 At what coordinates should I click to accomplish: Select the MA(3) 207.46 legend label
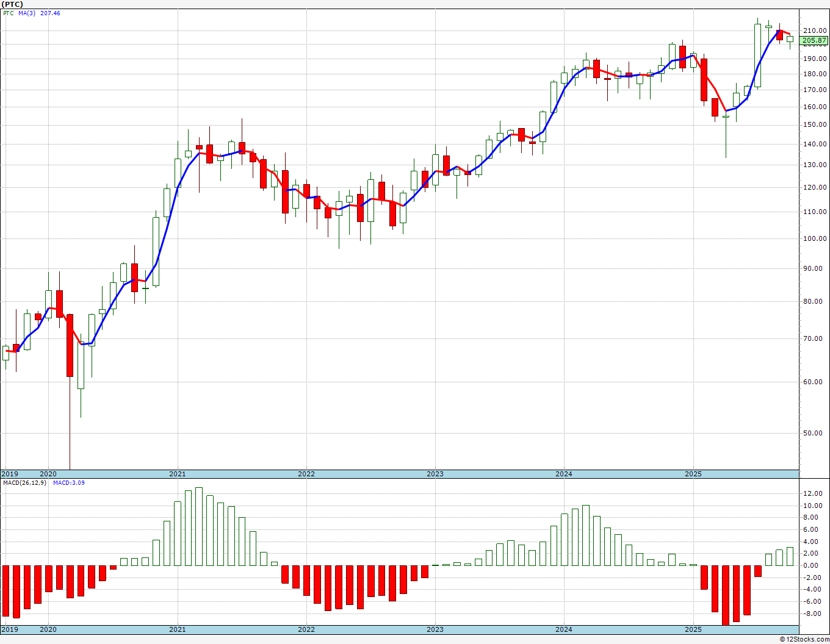point(39,13)
